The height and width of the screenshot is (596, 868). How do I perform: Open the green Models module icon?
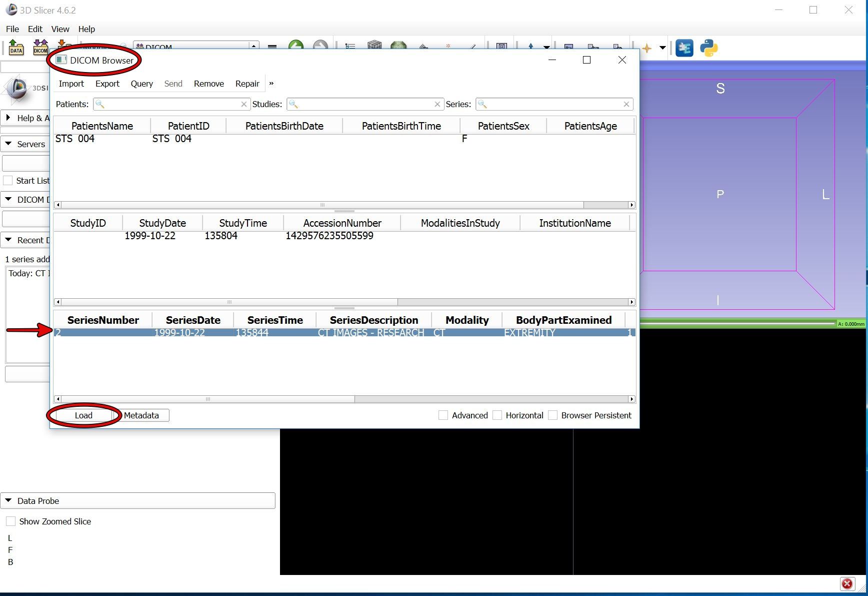pos(398,46)
